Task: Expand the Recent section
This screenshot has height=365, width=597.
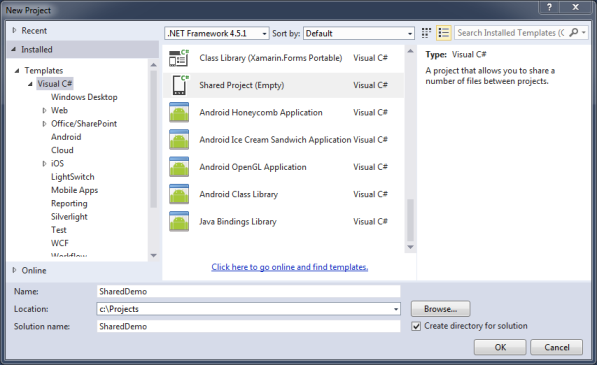Action: tap(14, 30)
